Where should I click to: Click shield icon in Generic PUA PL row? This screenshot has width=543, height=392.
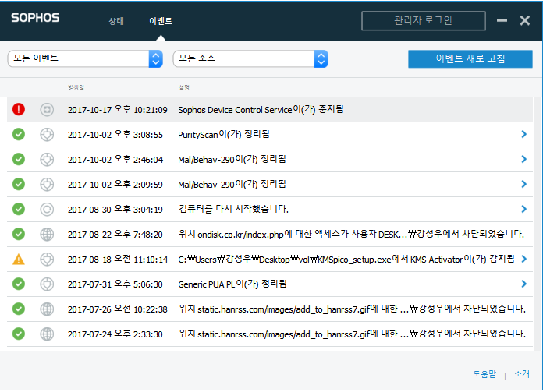(47, 284)
